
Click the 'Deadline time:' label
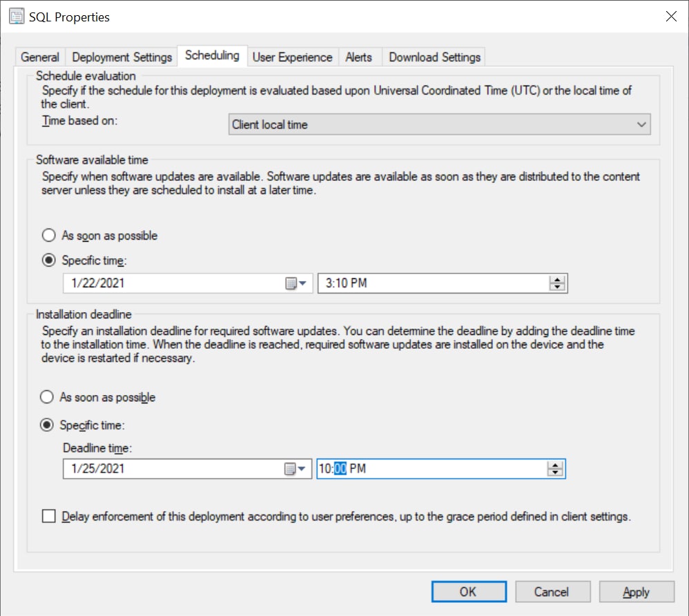[x=97, y=447]
